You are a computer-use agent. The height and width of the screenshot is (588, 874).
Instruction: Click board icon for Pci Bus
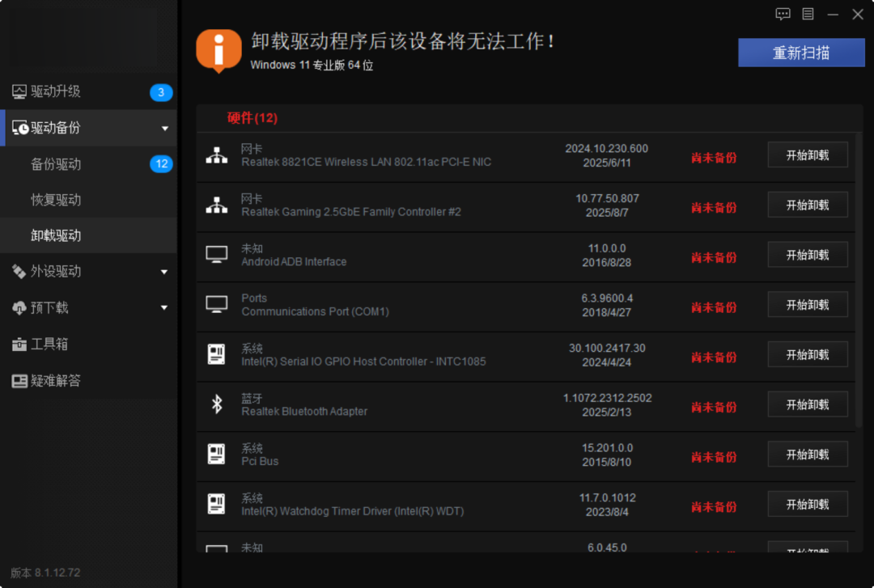click(x=216, y=455)
